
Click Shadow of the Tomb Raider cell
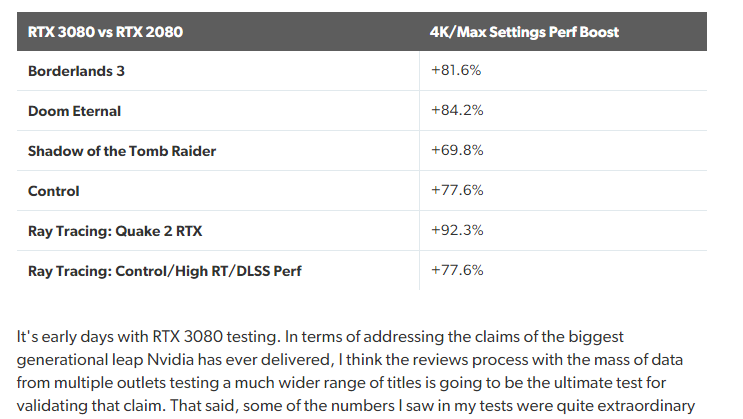122,151
